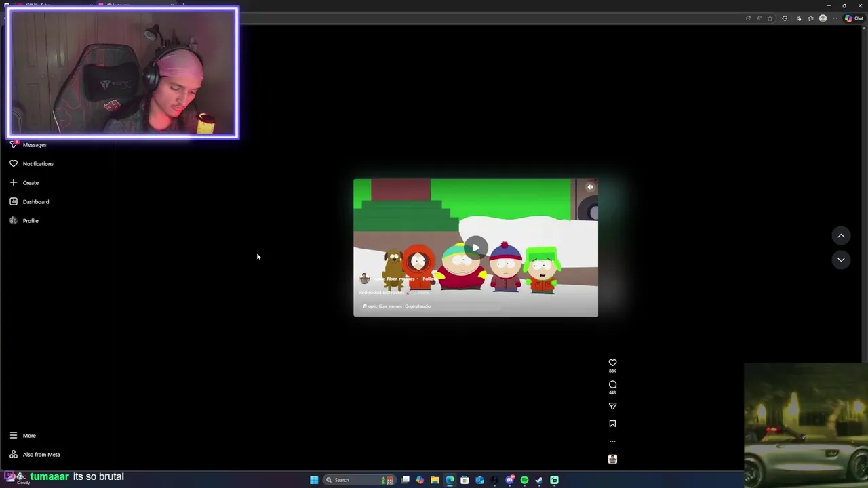Go to next reel with down chevron
Image resolution: width=868 pixels, height=488 pixels.
841,260
